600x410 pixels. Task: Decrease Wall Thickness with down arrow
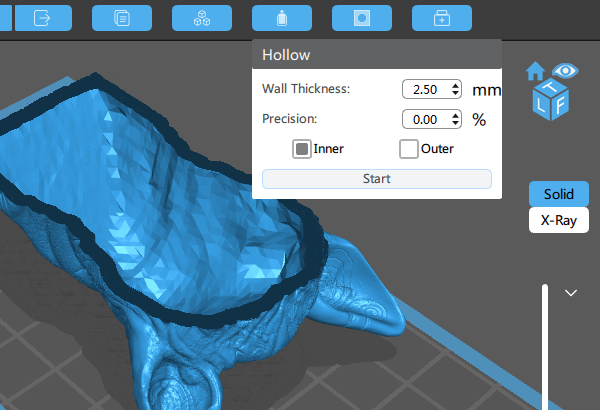tap(455, 93)
